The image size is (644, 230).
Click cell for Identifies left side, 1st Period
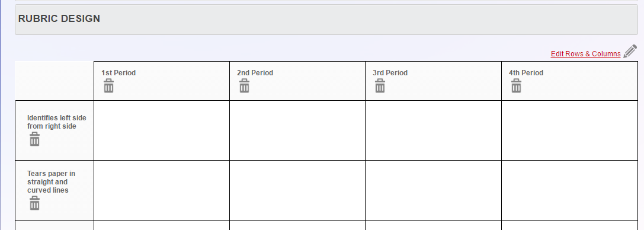pyautogui.click(x=162, y=130)
